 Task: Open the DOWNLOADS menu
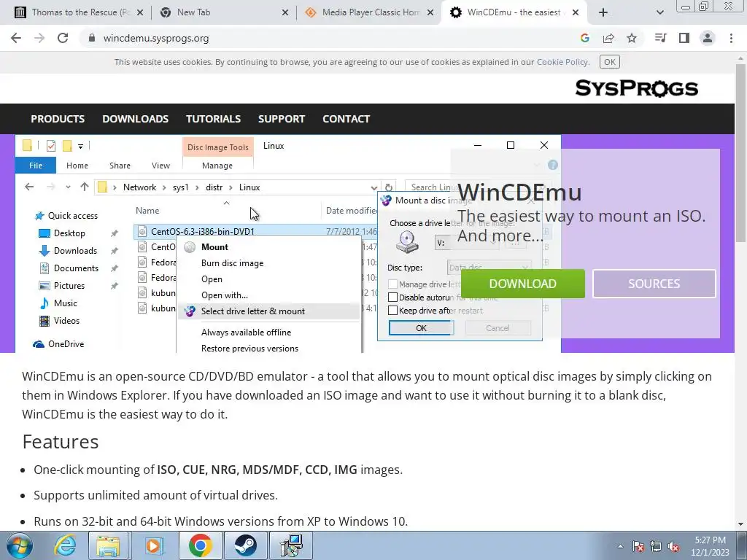[x=135, y=119]
